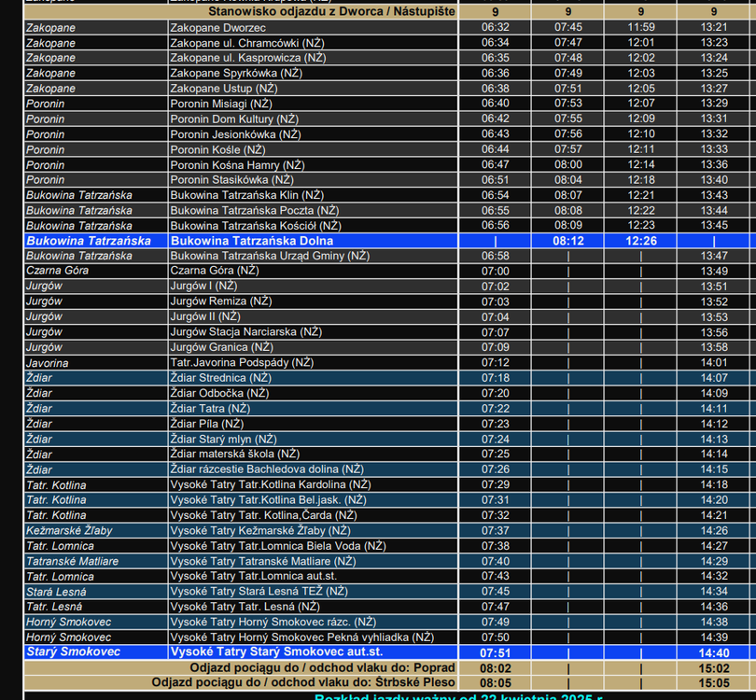Select the train departure to Poprad row label
756x700 pixels.
pos(322,668)
